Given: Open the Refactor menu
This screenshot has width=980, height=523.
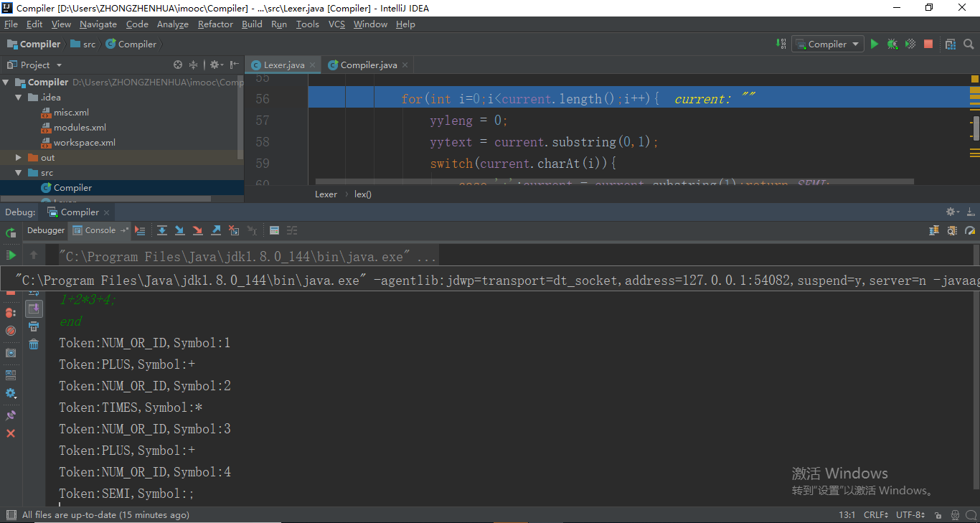Looking at the screenshot, I should click(215, 24).
